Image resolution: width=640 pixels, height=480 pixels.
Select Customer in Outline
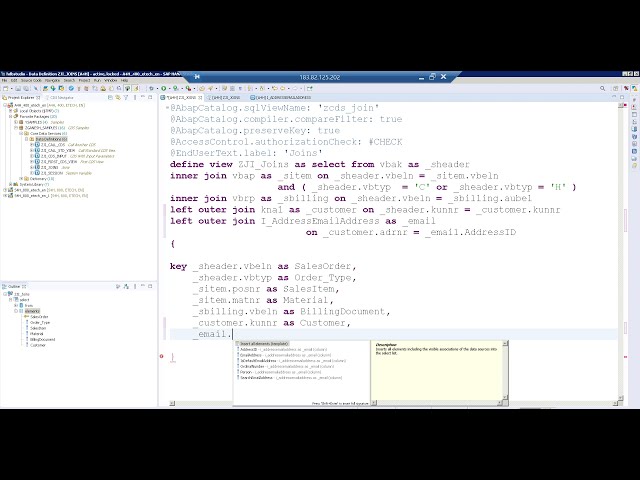pyautogui.click(x=38, y=345)
